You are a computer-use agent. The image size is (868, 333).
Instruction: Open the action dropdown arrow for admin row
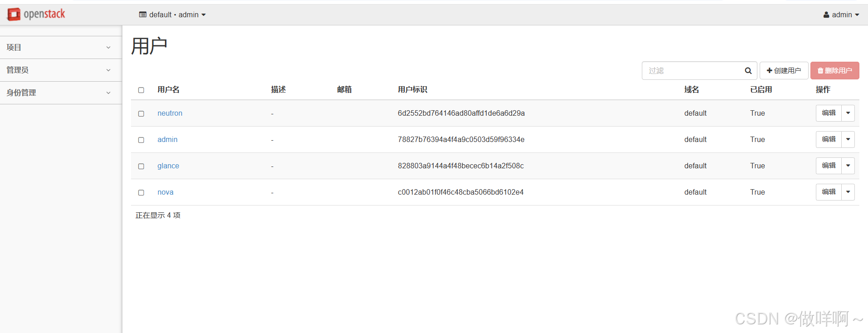click(848, 139)
